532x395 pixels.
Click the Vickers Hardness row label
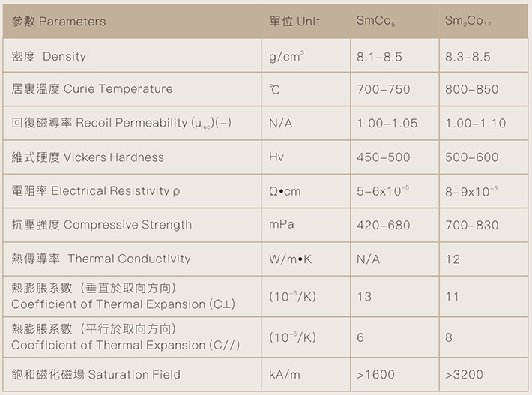(x=88, y=157)
